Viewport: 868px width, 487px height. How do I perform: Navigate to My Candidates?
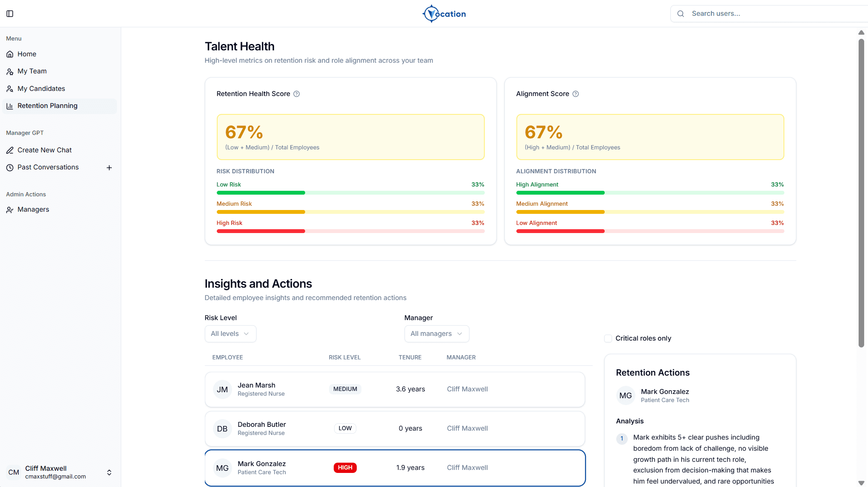coord(59,89)
